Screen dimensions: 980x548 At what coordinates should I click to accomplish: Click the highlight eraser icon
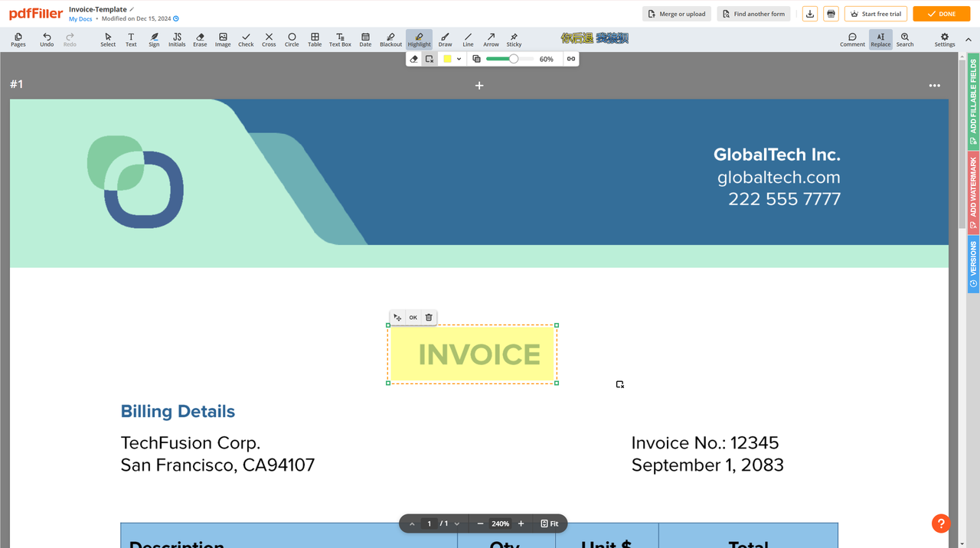pos(414,59)
